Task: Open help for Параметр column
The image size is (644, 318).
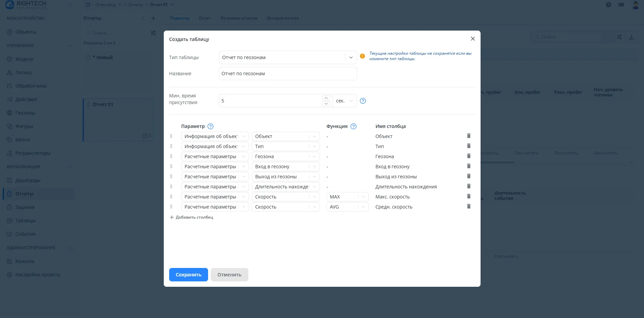Action: [210, 126]
